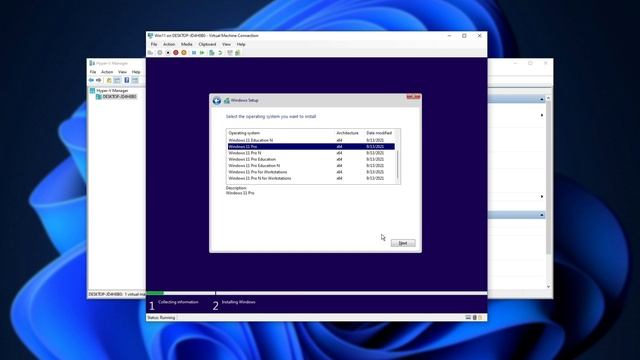Click the Hyper-V Manager title bar icon
The height and width of the screenshot is (360, 640).
92,63
